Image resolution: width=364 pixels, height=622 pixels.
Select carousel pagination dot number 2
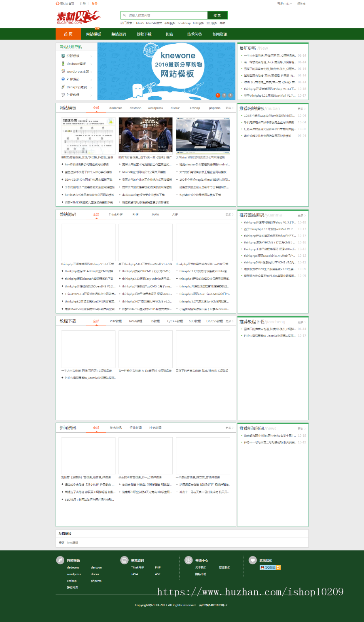coord(224,96)
